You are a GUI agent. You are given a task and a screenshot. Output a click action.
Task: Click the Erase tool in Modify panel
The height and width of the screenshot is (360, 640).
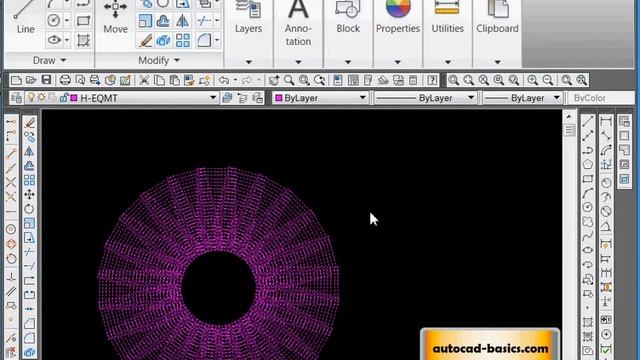click(x=145, y=40)
